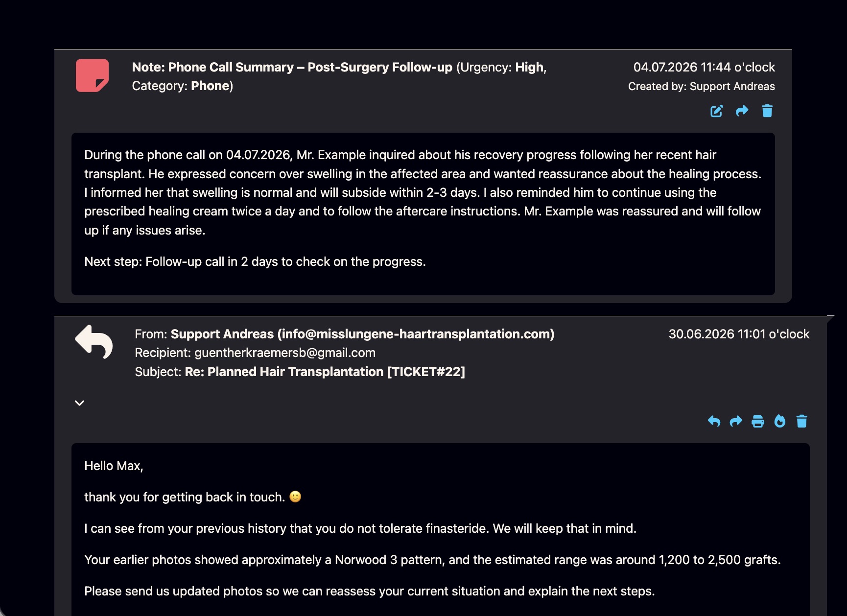Click 'Created by: Support Andreas' label
Viewport: 847px width, 616px height.
702,86
